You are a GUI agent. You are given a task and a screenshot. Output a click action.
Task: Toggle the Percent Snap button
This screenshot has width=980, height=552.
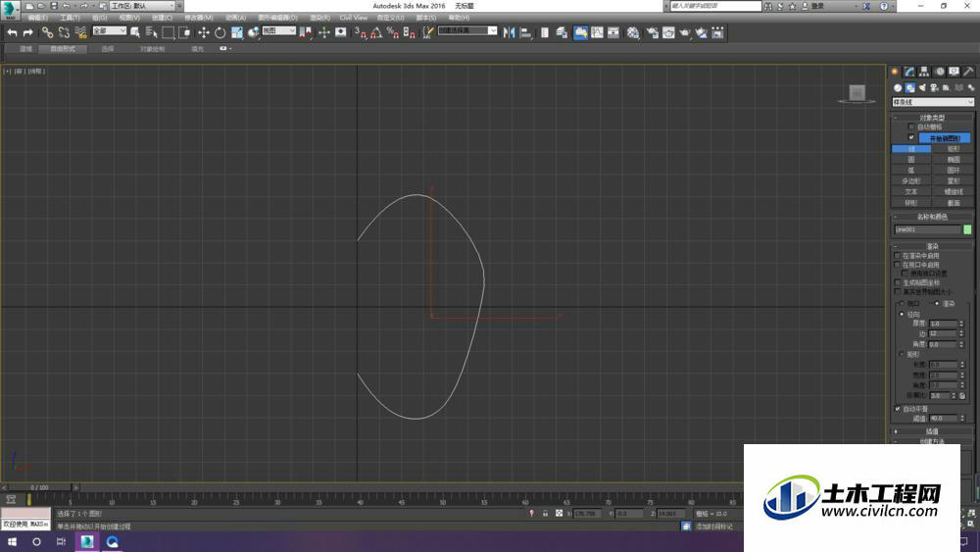point(393,32)
